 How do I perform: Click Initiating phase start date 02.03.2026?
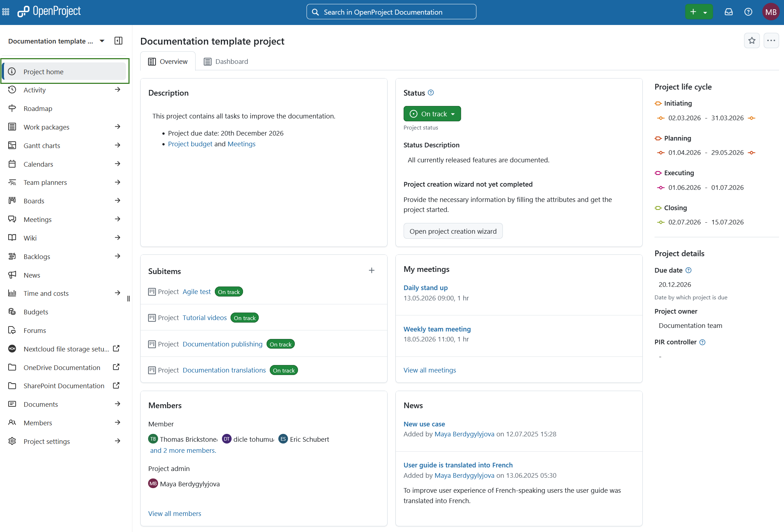click(x=684, y=118)
